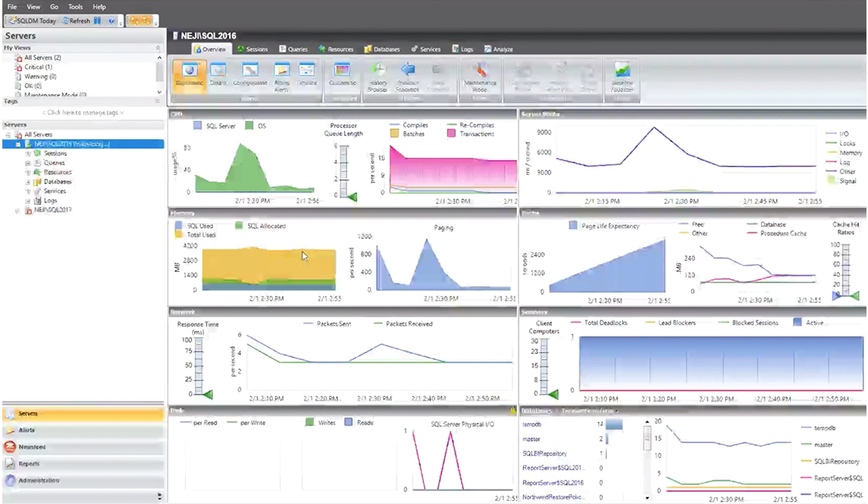Open the Configuration view in the ribbon

pyautogui.click(x=250, y=75)
